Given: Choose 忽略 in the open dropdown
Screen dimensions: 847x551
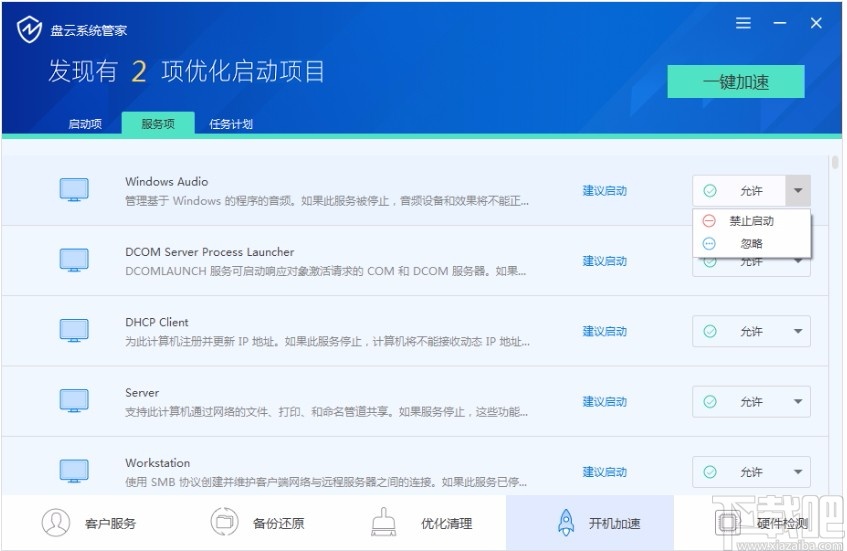Looking at the screenshot, I should click(x=751, y=244).
